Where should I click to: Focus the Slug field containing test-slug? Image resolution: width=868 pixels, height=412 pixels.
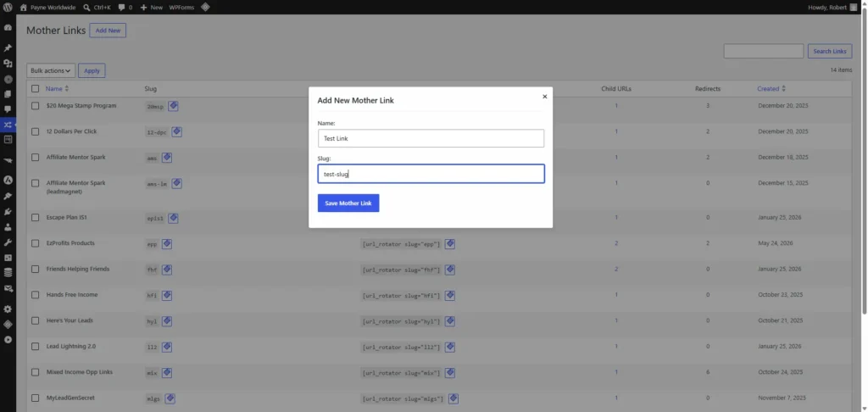coord(431,174)
